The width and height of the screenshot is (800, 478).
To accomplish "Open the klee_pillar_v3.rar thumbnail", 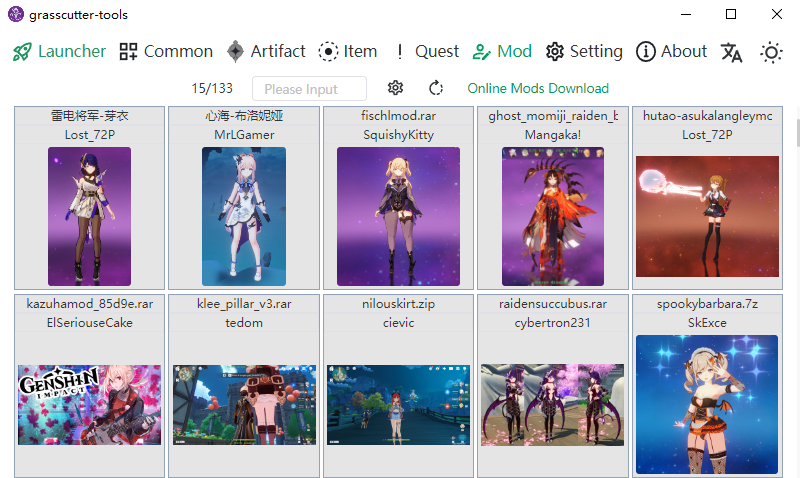I will 244,405.
